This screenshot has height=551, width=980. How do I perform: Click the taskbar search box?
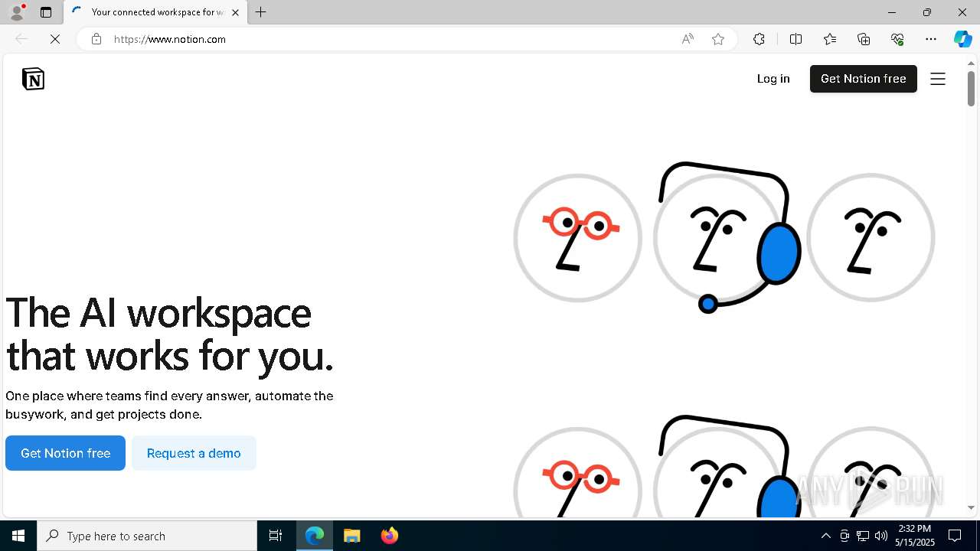(x=147, y=536)
